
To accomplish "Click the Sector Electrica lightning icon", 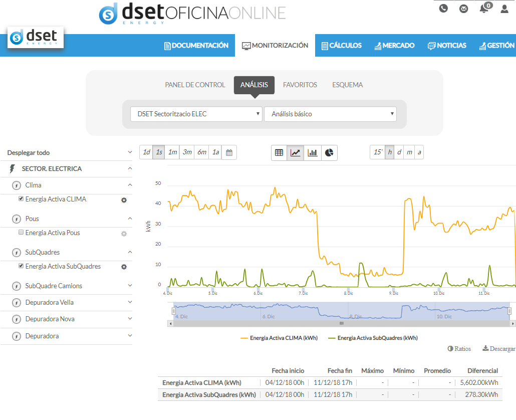I will click(12, 169).
